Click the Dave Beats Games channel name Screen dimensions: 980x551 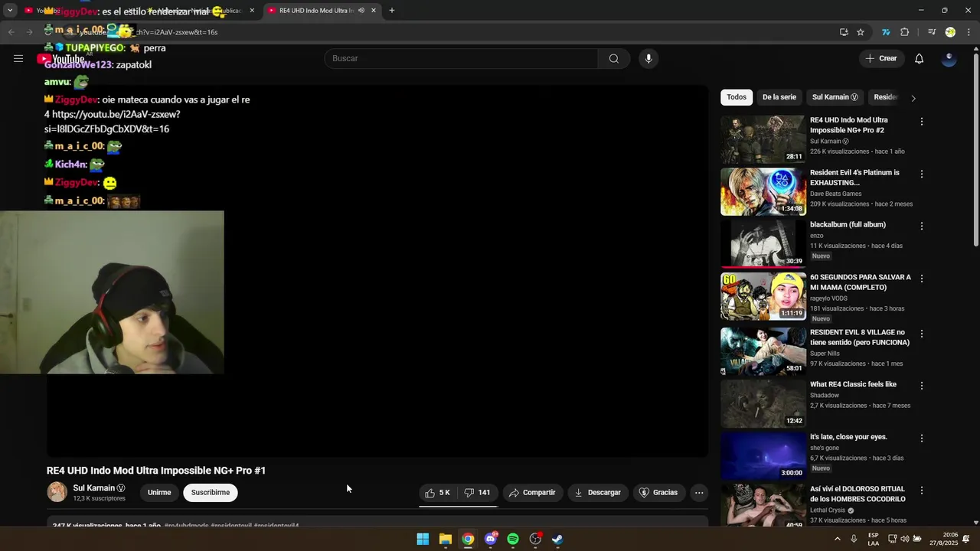pos(835,194)
